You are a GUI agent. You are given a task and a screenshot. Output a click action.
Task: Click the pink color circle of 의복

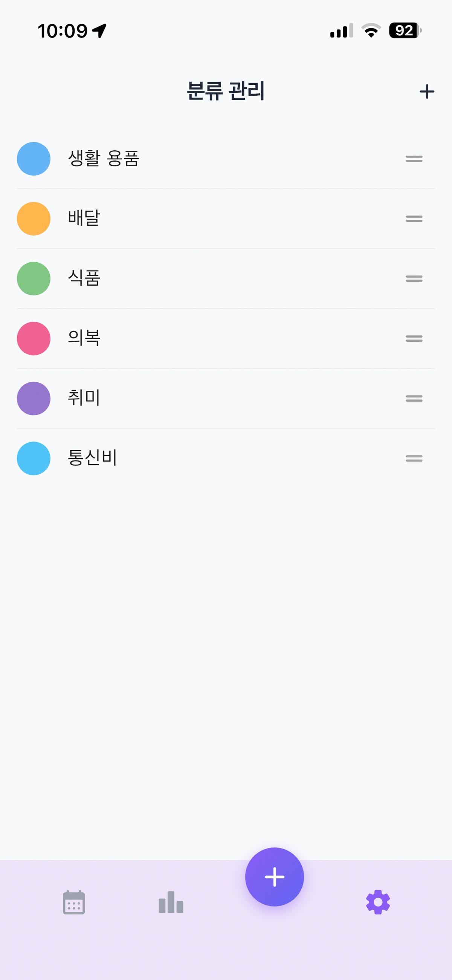click(x=34, y=339)
